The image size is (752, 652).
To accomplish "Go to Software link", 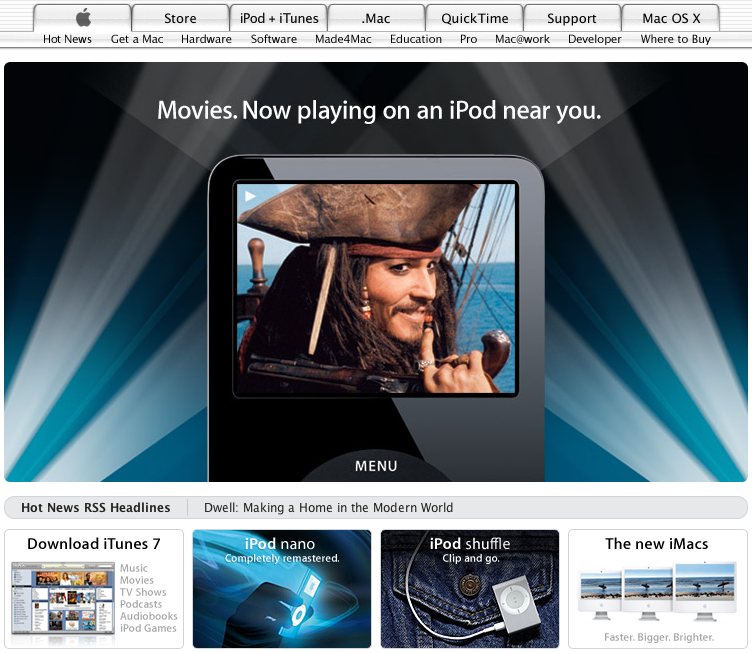I will 274,39.
